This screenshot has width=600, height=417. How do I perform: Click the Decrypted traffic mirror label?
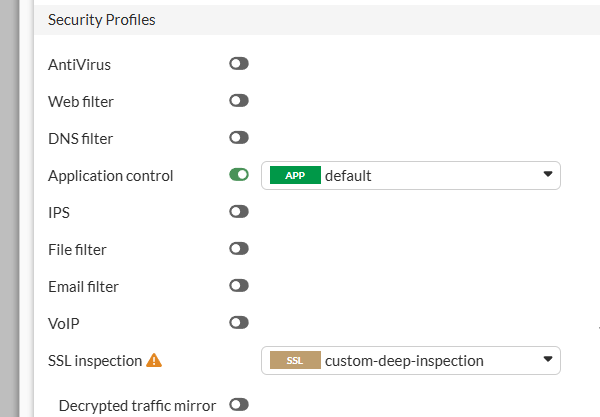point(137,405)
